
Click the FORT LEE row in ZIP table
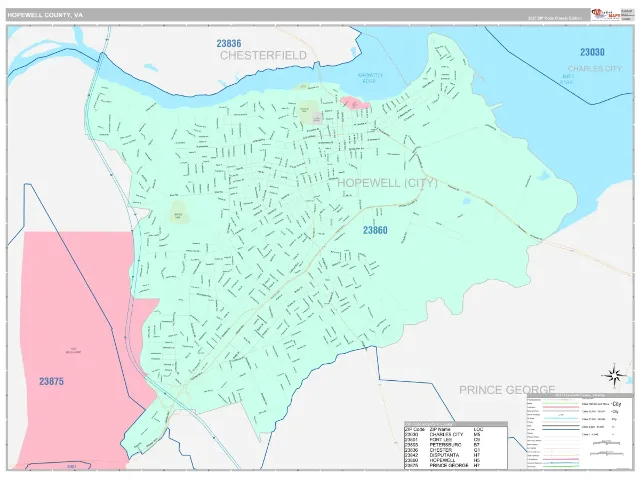(x=456, y=440)
